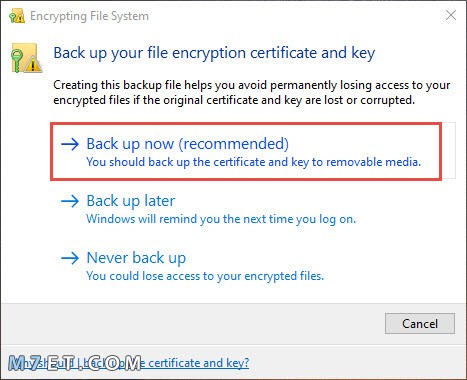Screen dimensions: 467x380
Task: Click the M7ET.COM watermark
Action: click(x=75, y=363)
